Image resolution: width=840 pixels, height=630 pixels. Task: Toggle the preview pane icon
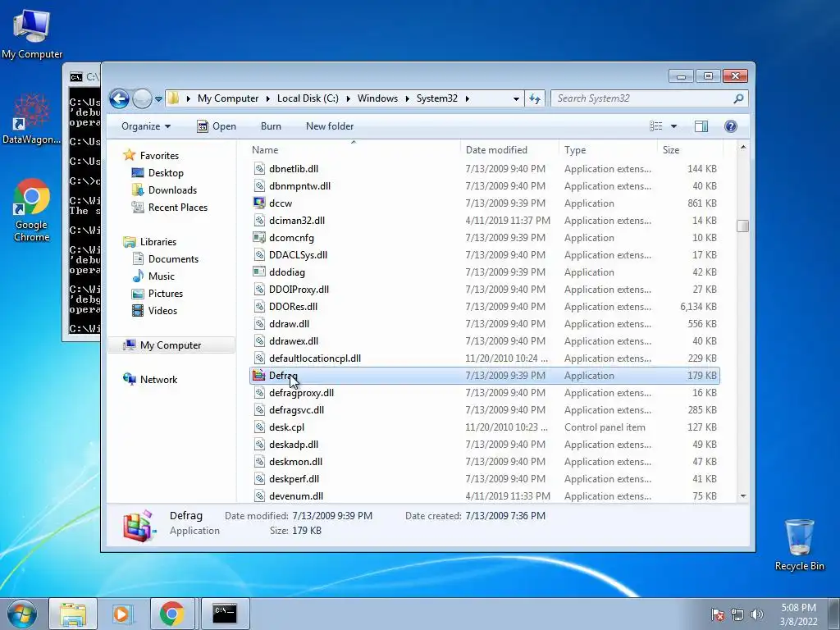click(701, 126)
